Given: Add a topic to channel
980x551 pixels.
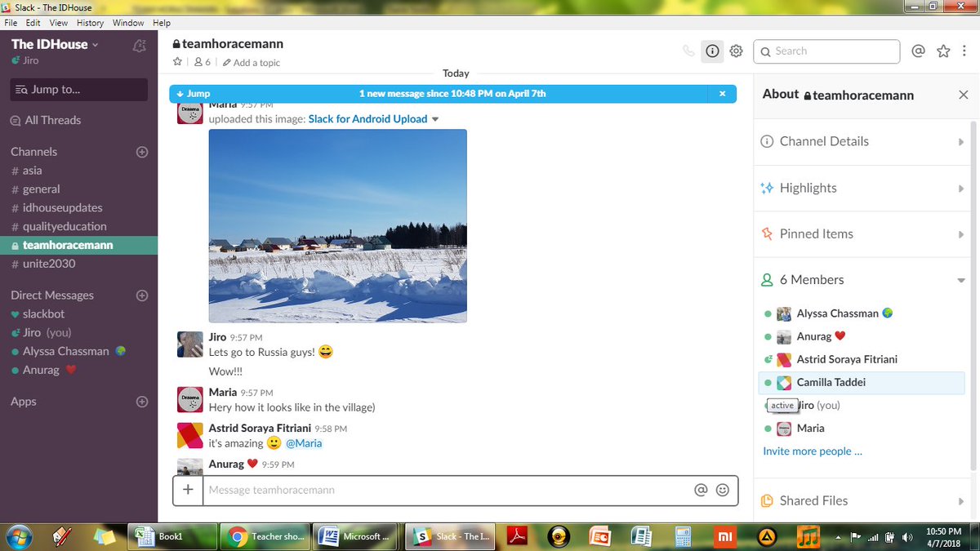Looking at the screenshot, I should [252, 62].
